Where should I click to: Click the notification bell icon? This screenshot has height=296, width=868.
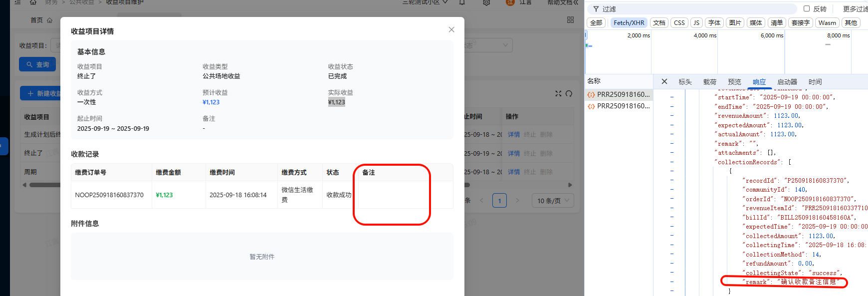pyautogui.click(x=462, y=2)
